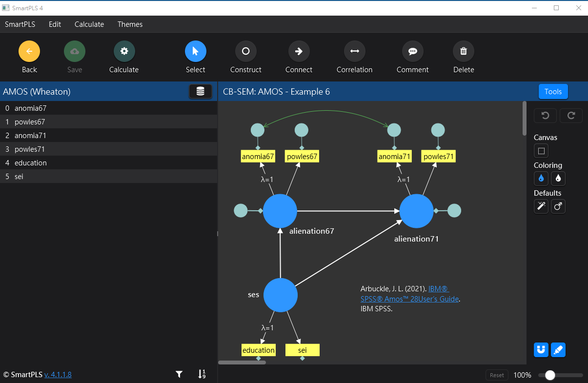Click the magic wand Defaults icon
This screenshot has height=383, width=588.
click(x=541, y=206)
